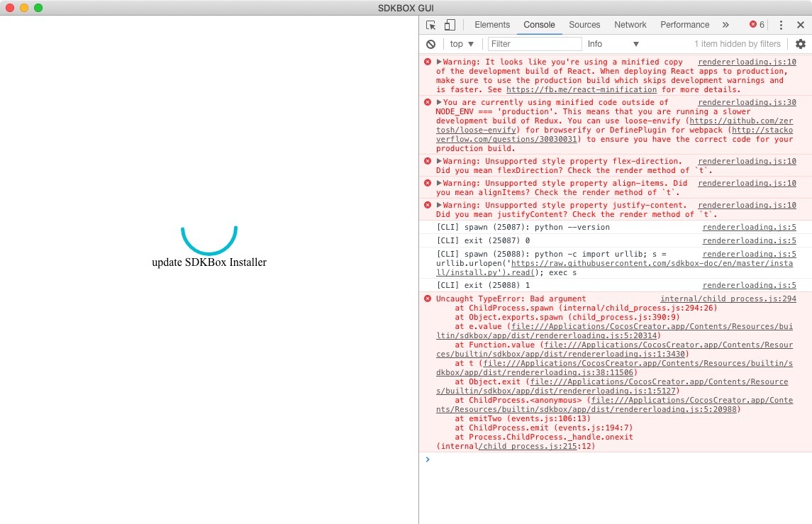812x524 pixels.
Task: Open the internal/child_process.js:294 source link
Action: coord(728,299)
